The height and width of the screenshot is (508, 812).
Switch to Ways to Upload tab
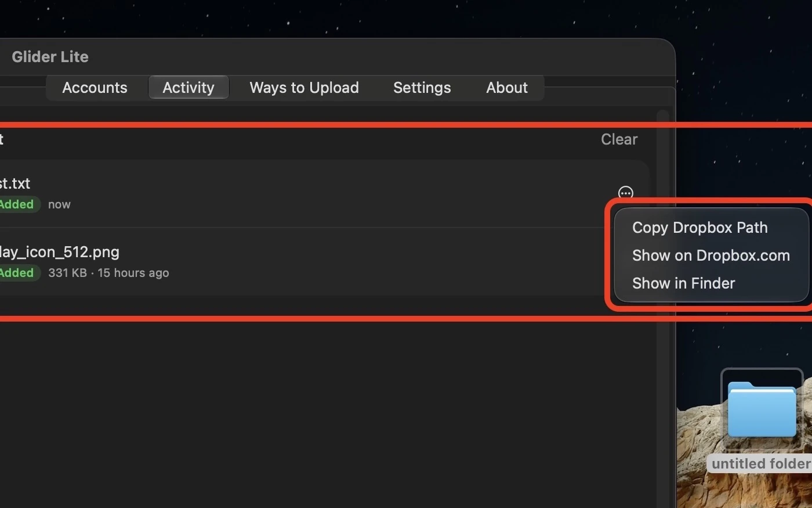[x=304, y=88]
